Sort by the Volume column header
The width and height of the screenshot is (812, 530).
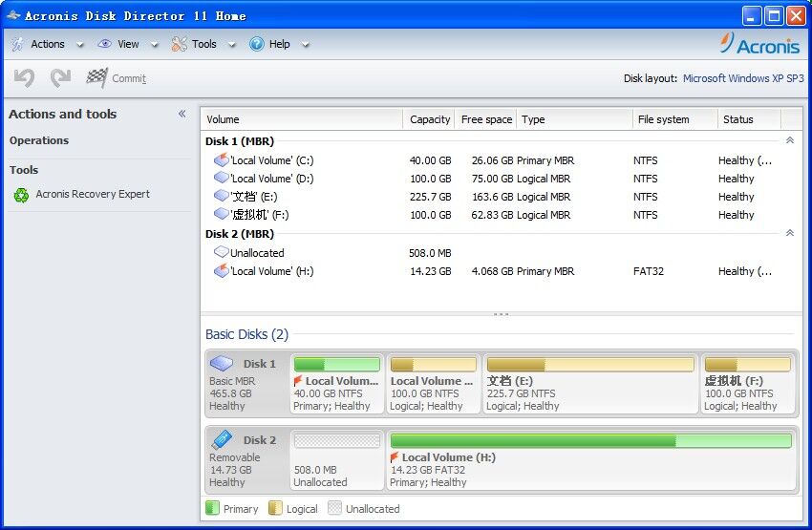click(x=301, y=119)
